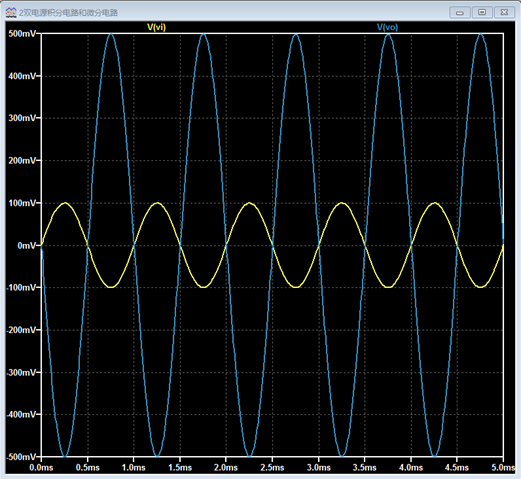Click the 3.5ms time axis label

click(364, 468)
